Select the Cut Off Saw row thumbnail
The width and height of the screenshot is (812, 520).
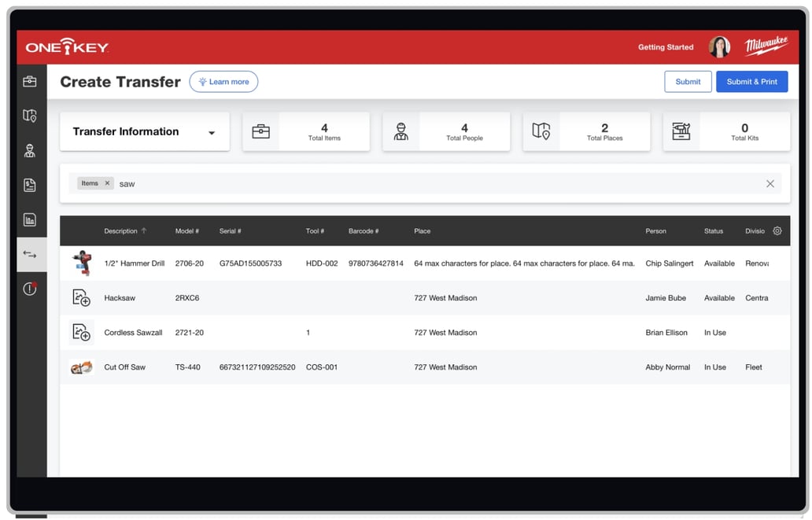pos(81,367)
